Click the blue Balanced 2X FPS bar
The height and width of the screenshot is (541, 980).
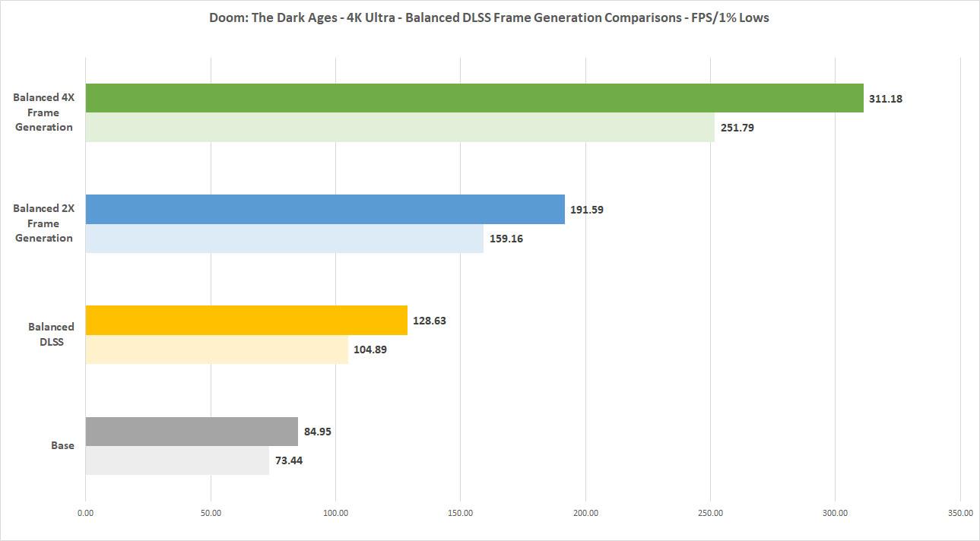click(325, 209)
